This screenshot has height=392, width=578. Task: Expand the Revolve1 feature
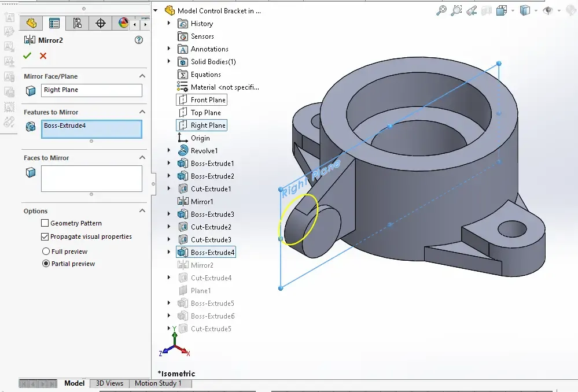pyautogui.click(x=169, y=150)
